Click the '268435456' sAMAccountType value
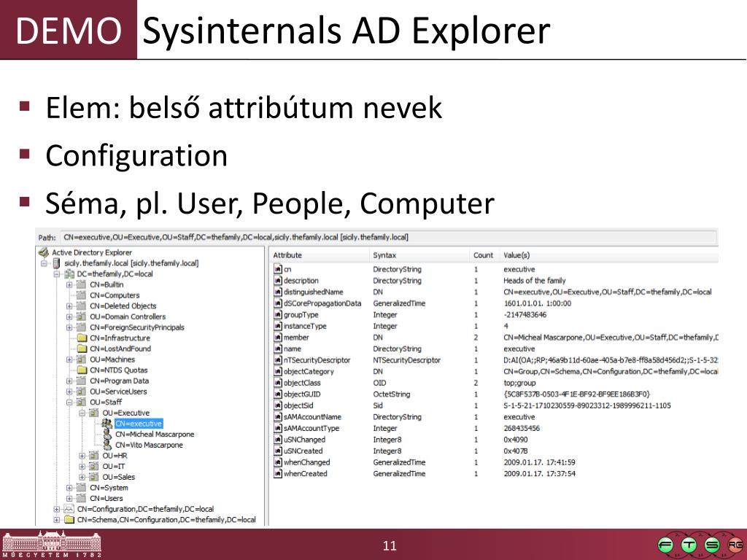The image size is (747, 560). click(x=522, y=429)
